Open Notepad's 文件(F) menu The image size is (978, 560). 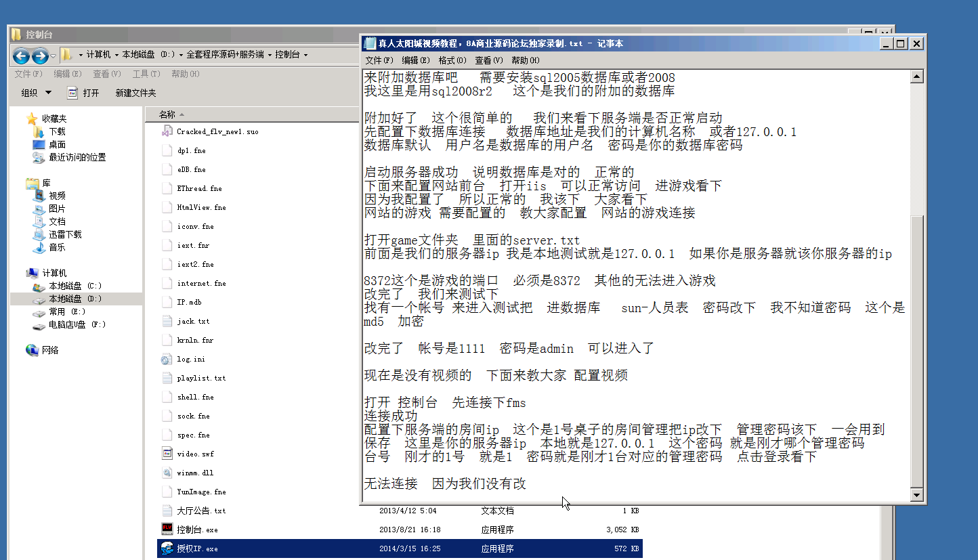pyautogui.click(x=379, y=60)
